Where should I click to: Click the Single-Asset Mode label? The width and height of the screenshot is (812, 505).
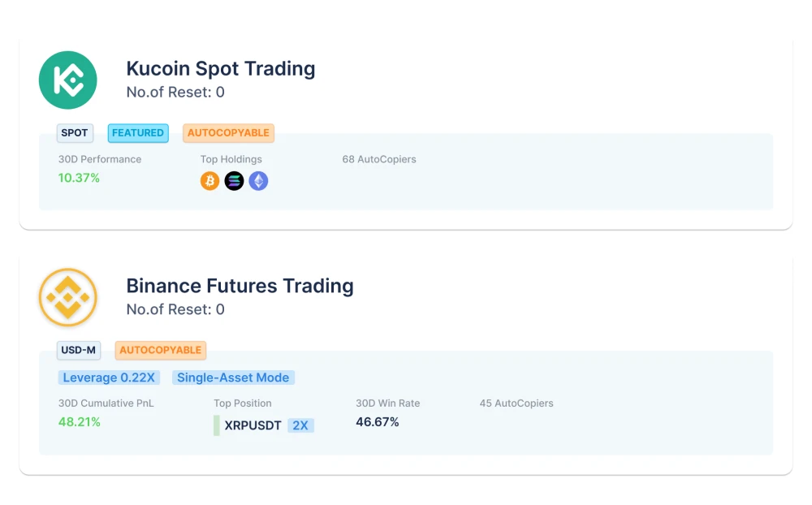[233, 378]
